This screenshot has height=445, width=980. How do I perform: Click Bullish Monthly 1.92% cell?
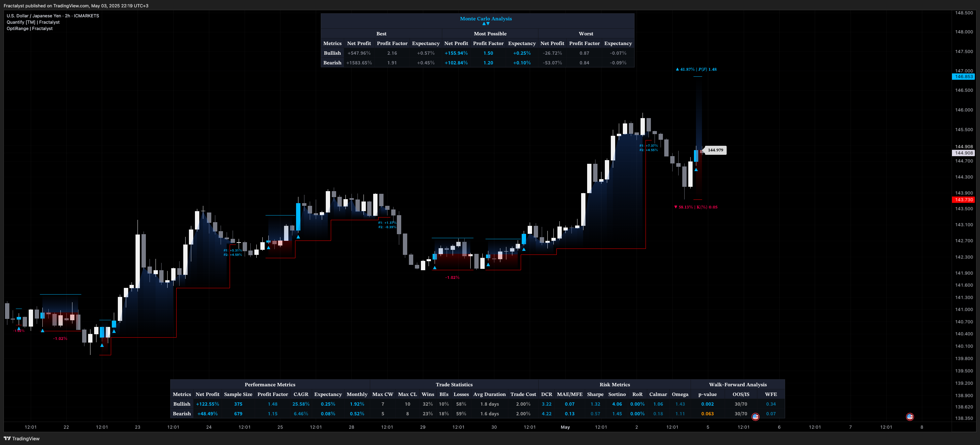coord(357,404)
